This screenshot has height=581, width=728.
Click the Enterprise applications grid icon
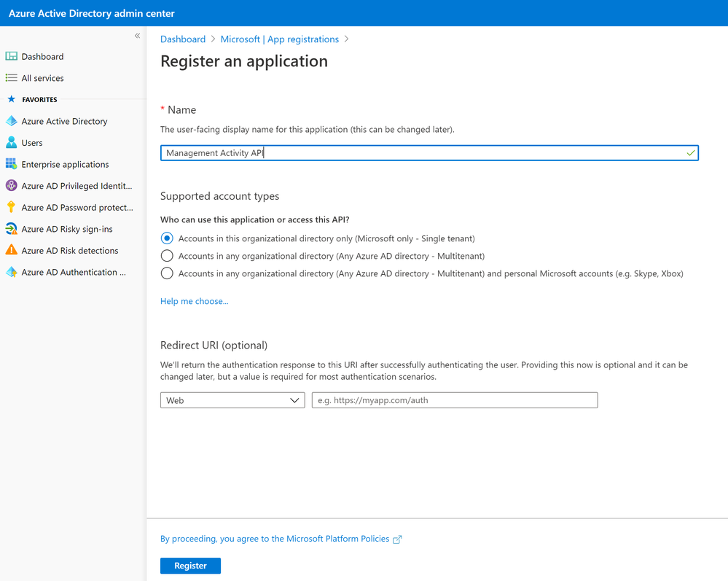click(x=11, y=164)
